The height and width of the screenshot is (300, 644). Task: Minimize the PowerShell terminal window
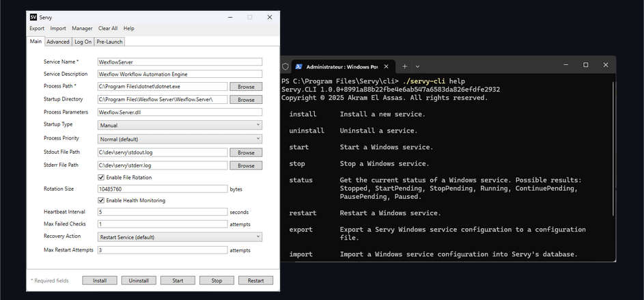pyautogui.click(x=565, y=65)
